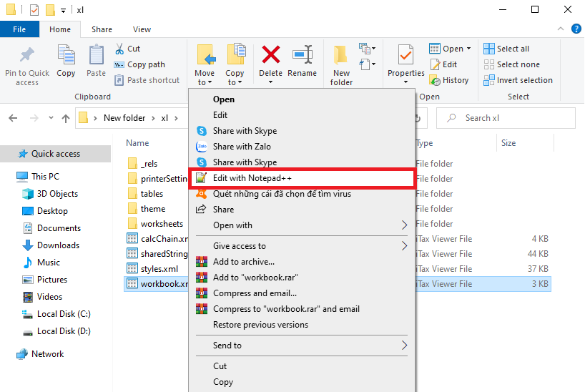Go back with the left arrow
This screenshot has width=585, height=392.
[13, 118]
